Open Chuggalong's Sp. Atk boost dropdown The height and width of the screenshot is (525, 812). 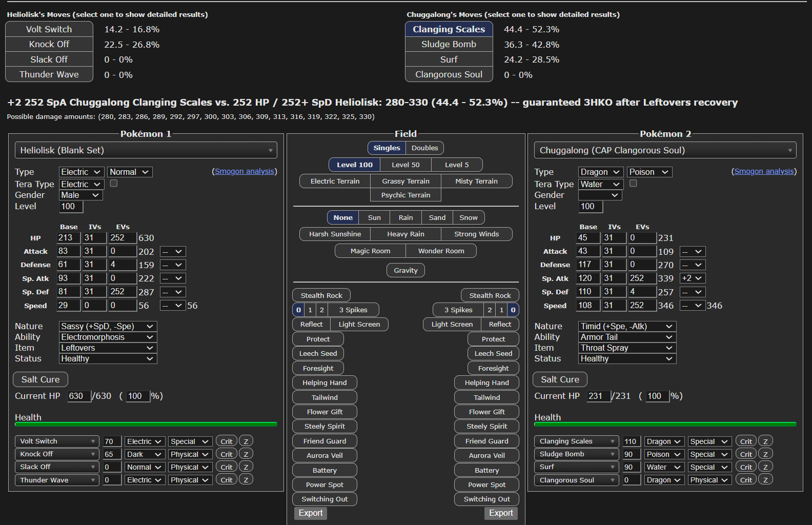[x=692, y=278]
